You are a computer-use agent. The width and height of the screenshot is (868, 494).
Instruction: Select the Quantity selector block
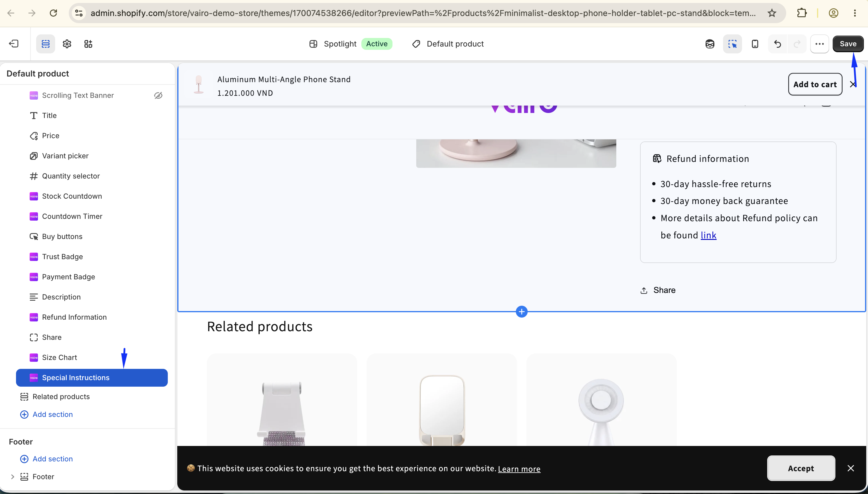click(x=92, y=176)
